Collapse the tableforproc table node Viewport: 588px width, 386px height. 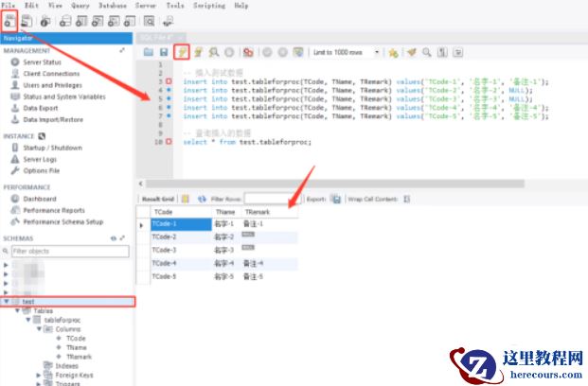[28, 320]
